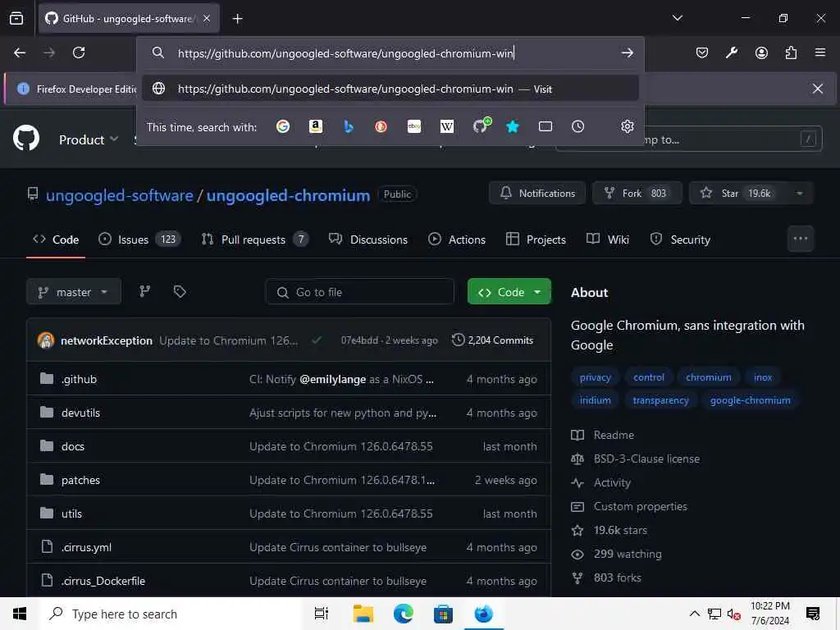Open the .cirrus.yml file
This screenshot has height=630, width=840.
click(86, 547)
